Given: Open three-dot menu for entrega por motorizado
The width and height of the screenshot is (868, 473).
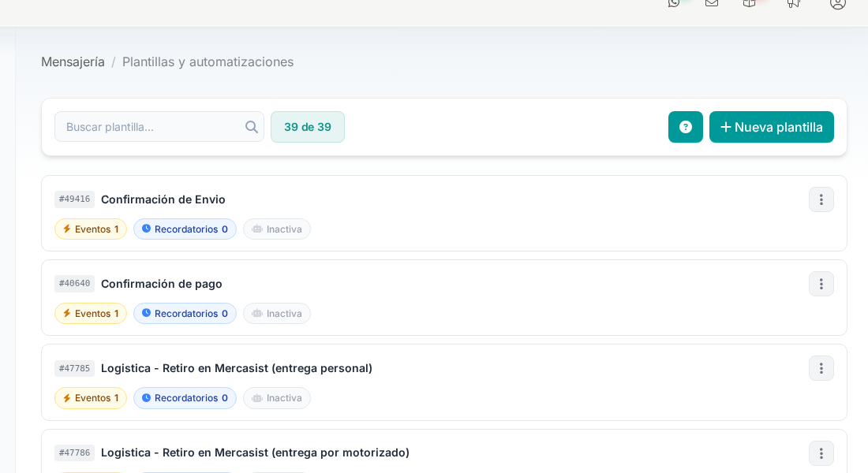Looking at the screenshot, I should (x=821, y=453).
